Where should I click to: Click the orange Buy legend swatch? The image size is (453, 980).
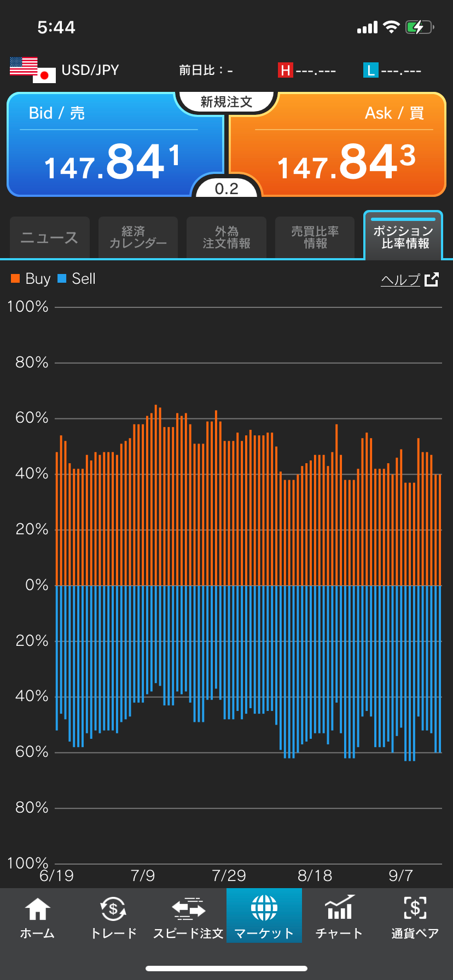(15, 279)
